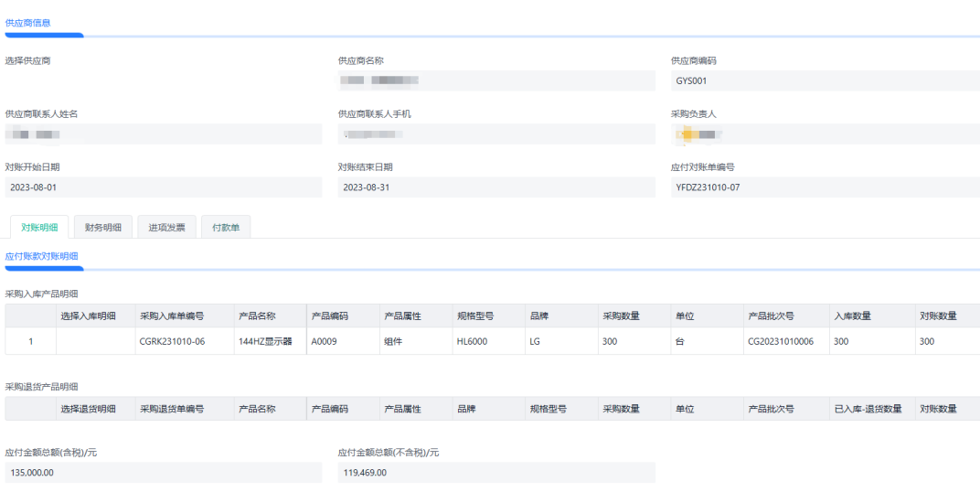Click the 供应商编码 field showing GYS001

[825, 80]
